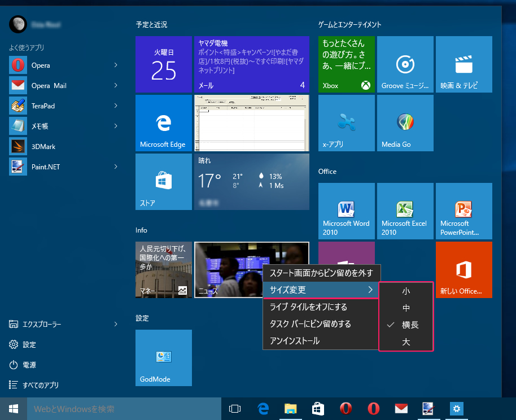Choose タスク バーにピン留めする
The width and height of the screenshot is (516, 420).
coord(321,324)
